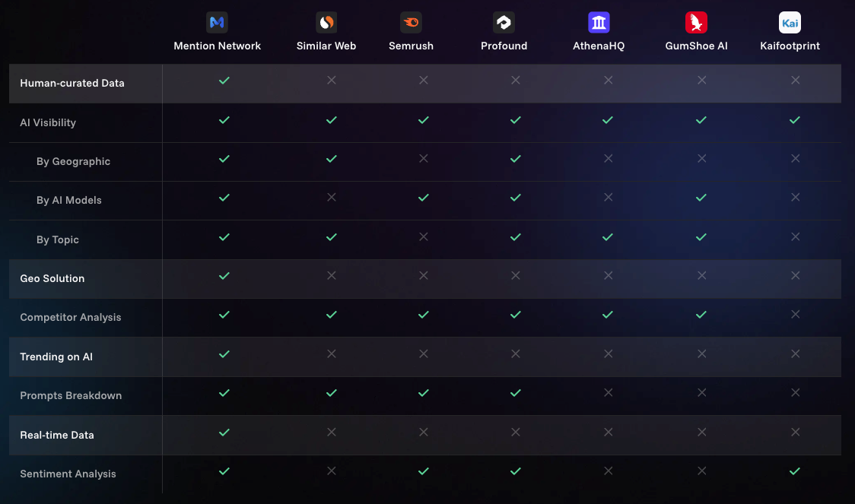Click Mention Network's checkmark for Human-curated Data
Screen dimensions: 855x504
(224, 81)
